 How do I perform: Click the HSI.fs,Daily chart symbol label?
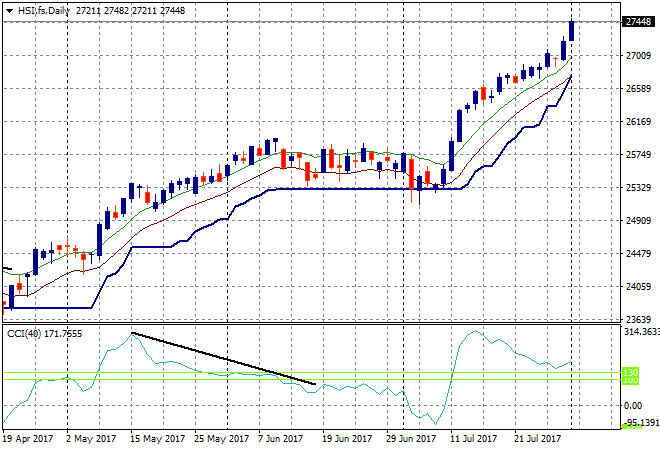tap(44, 10)
